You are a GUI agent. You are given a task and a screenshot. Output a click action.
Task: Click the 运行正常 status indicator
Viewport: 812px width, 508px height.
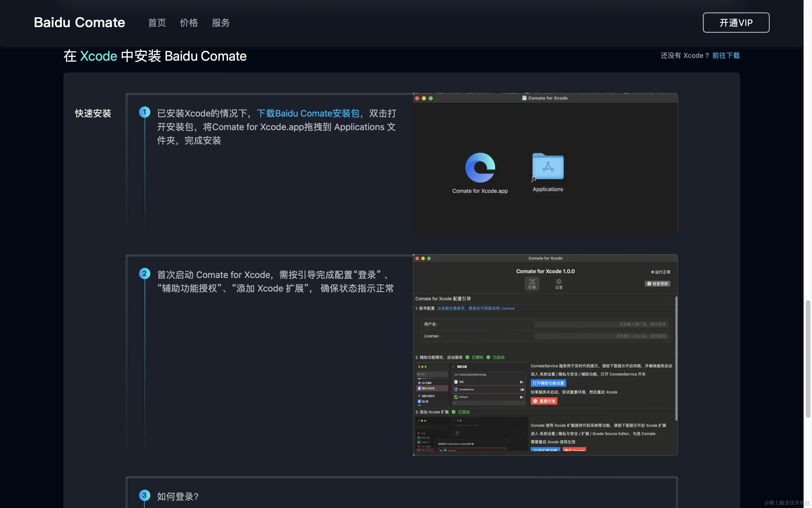(x=660, y=272)
